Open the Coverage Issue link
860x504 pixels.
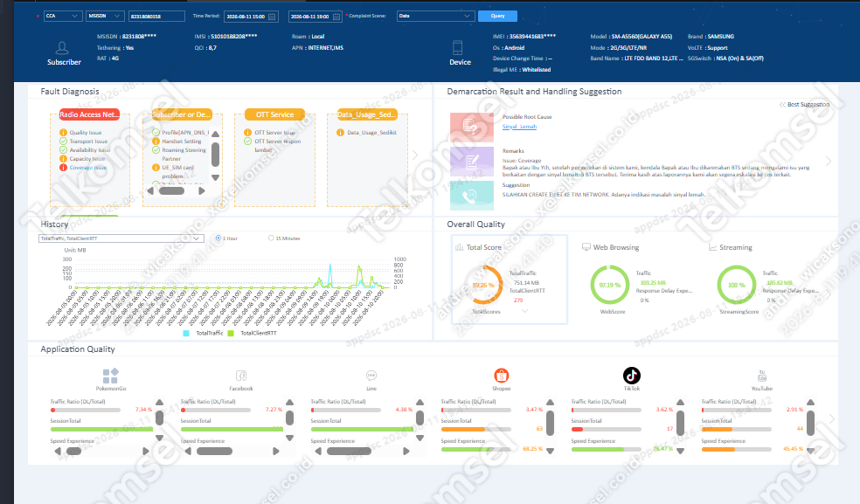(88, 168)
